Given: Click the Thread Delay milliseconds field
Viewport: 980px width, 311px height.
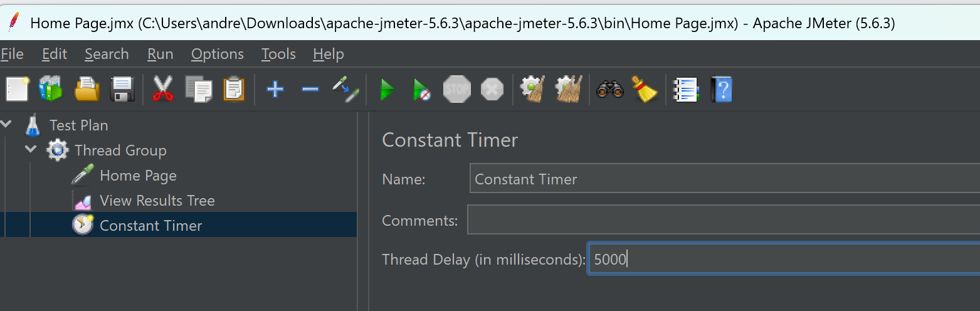Looking at the screenshot, I should coord(784,258).
